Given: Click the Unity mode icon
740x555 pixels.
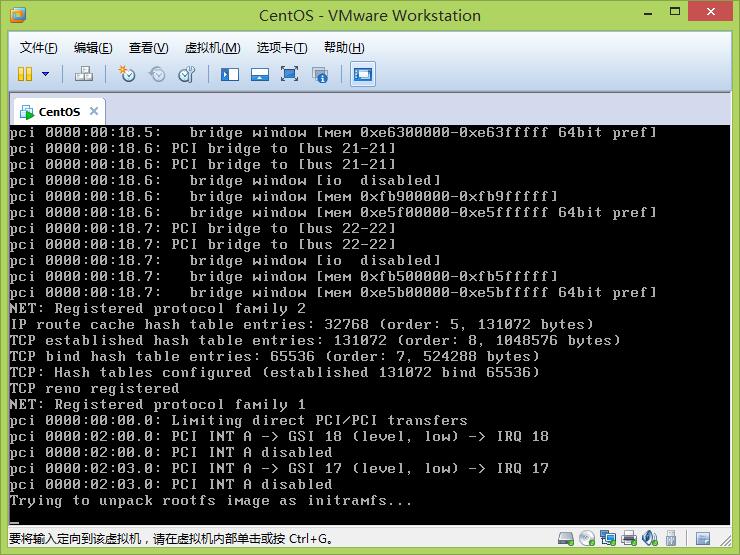Looking at the screenshot, I should click(320, 74).
